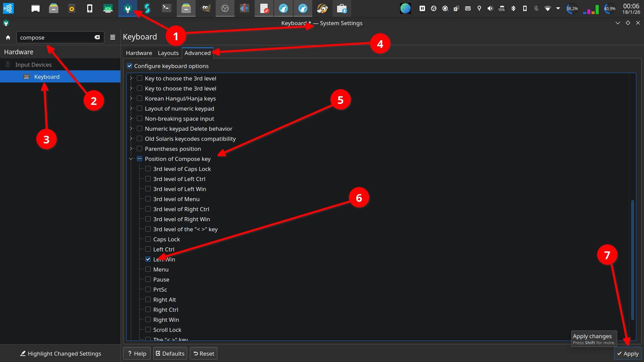Uncheck Configure keyboard options

click(129, 66)
